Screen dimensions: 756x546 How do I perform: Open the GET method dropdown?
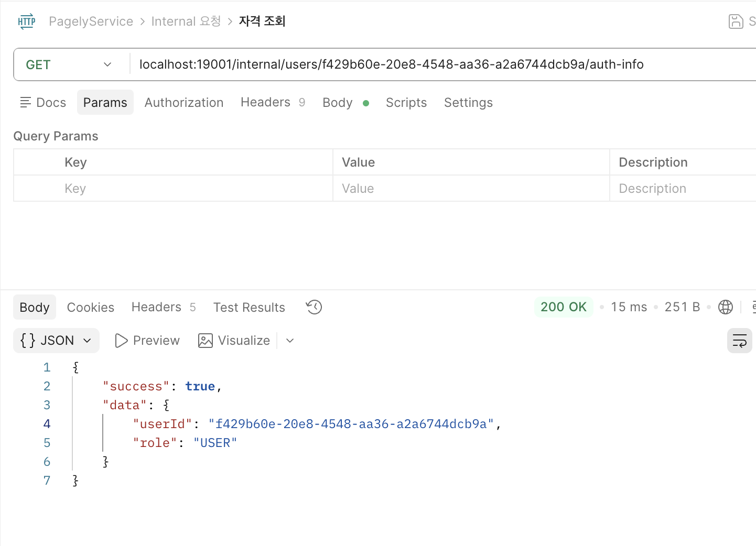pyautogui.click(x=69, y=64)
